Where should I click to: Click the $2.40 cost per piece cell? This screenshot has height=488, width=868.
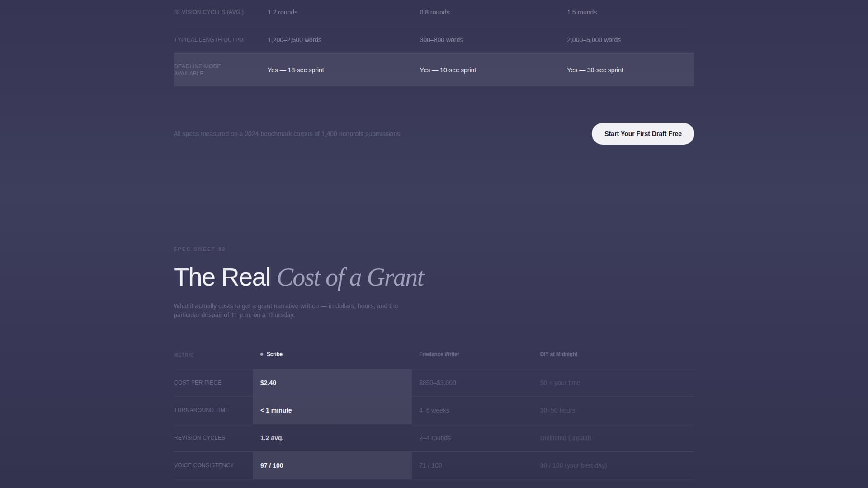(x=332, y=383)
